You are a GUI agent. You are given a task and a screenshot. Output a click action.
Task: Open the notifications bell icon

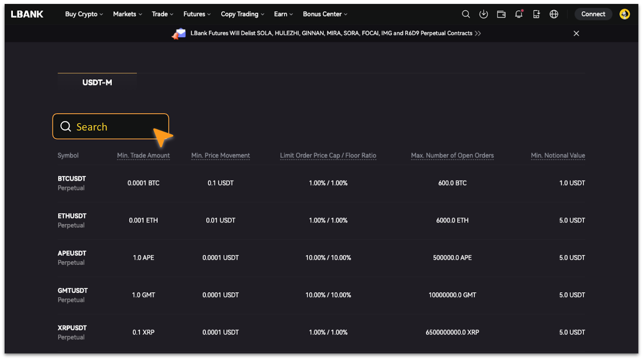coord(519,14)
